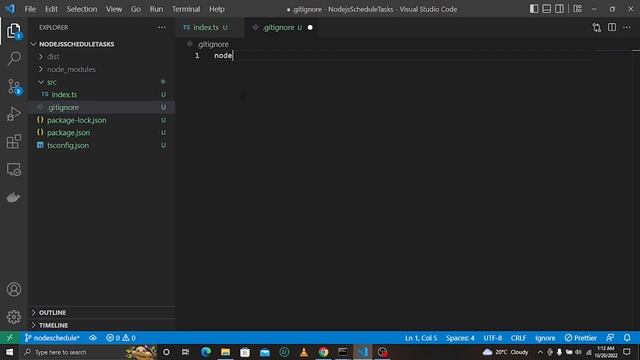Open File Explorer from the taskbar
640x360 pixels.
point(225,352)
